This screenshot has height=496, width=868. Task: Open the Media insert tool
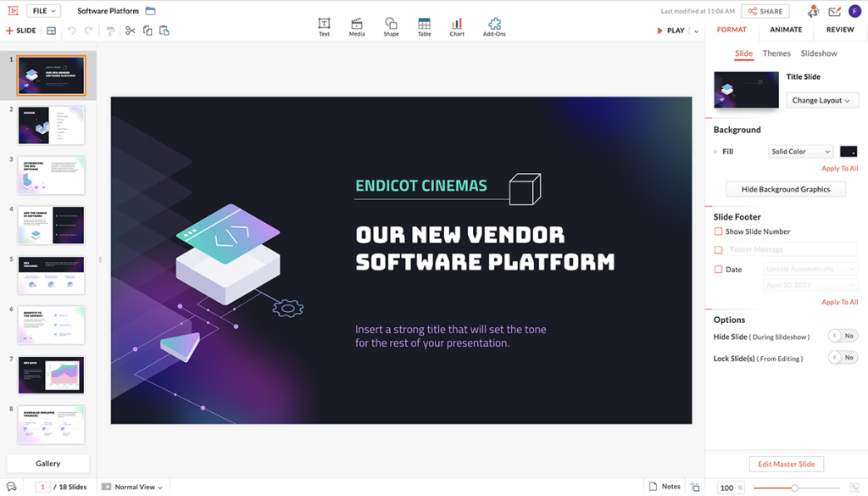pos(357,24)
